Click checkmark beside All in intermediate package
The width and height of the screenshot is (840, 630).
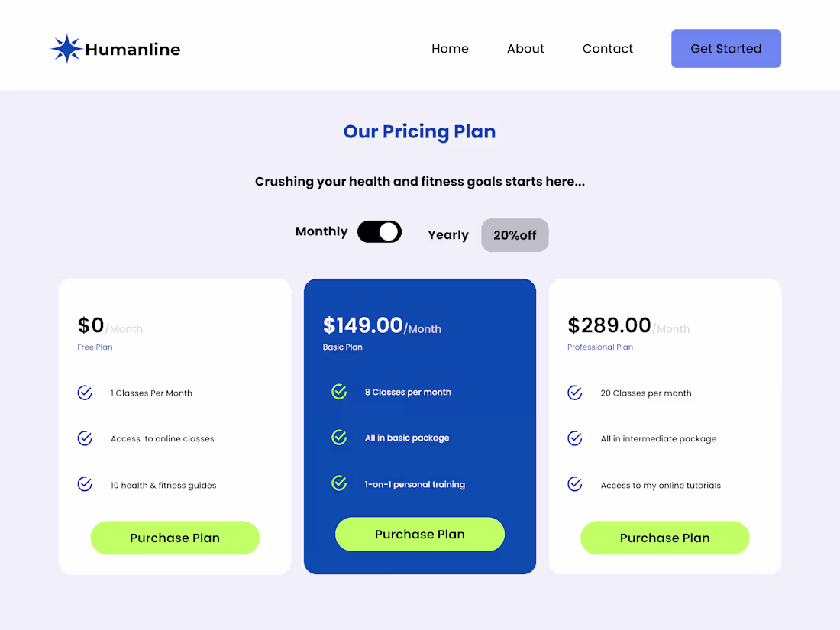click(575, 438)
